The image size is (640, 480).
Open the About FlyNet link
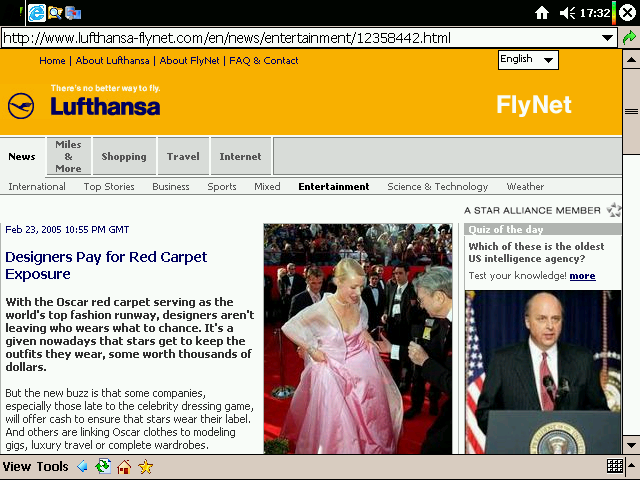(x=189, y=61)
